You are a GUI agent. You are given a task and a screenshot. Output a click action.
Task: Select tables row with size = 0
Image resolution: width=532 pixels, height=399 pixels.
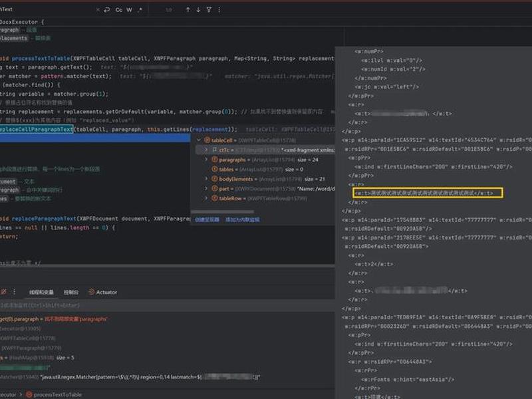pos(263,169)
